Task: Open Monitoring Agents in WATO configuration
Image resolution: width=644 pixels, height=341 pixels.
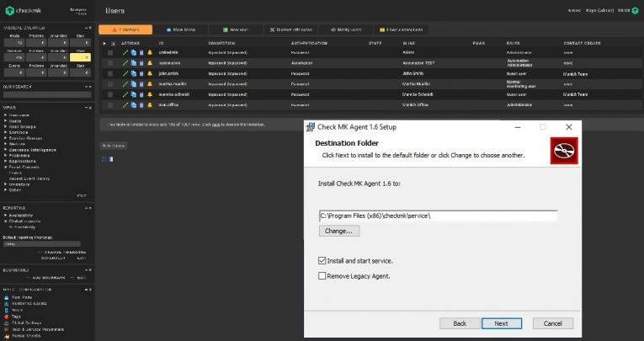Action: click(x=29, y=304)
